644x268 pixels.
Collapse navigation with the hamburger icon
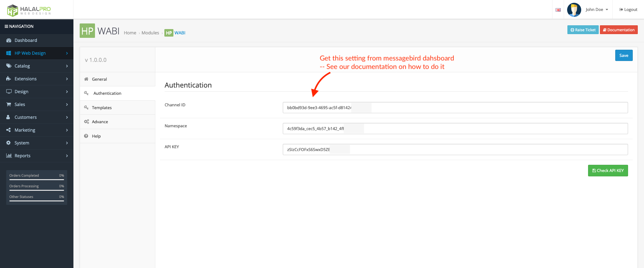7,26
